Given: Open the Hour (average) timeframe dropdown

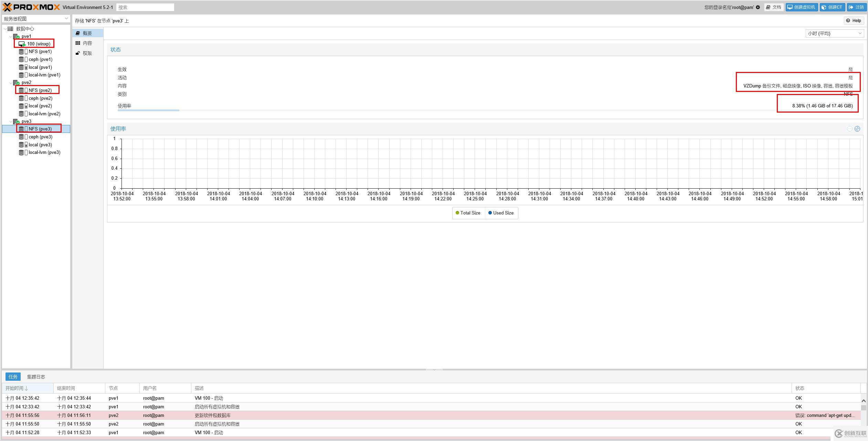Looking at the screenshot, I should click(835, 33).
